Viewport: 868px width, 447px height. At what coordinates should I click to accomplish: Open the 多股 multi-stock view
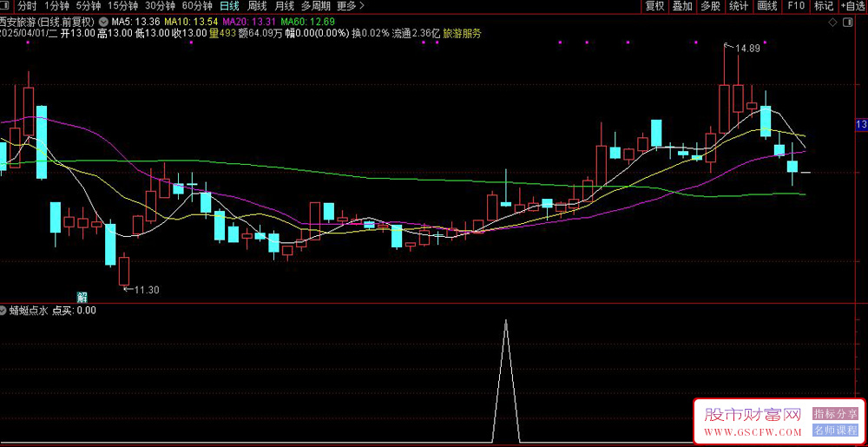(x=710, y=6)
